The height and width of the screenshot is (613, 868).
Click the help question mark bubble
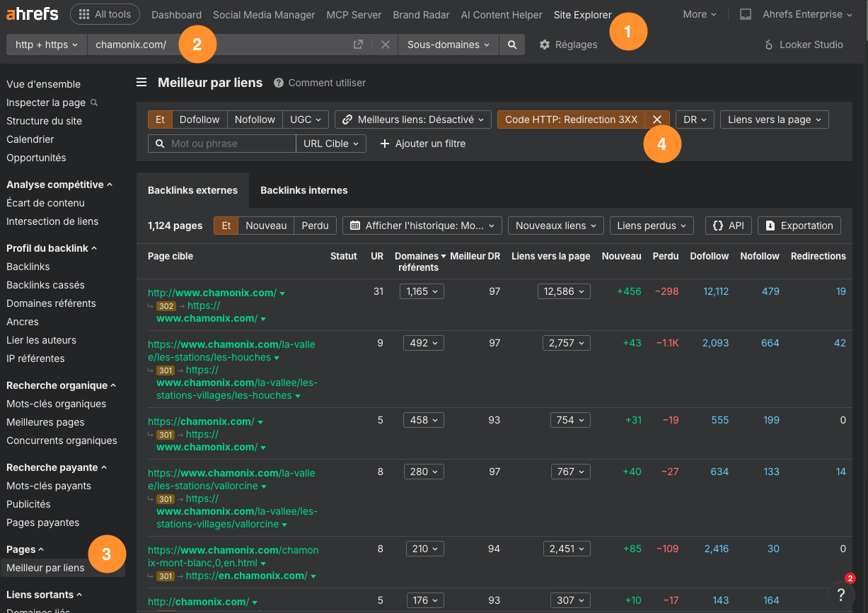[840, 594]
